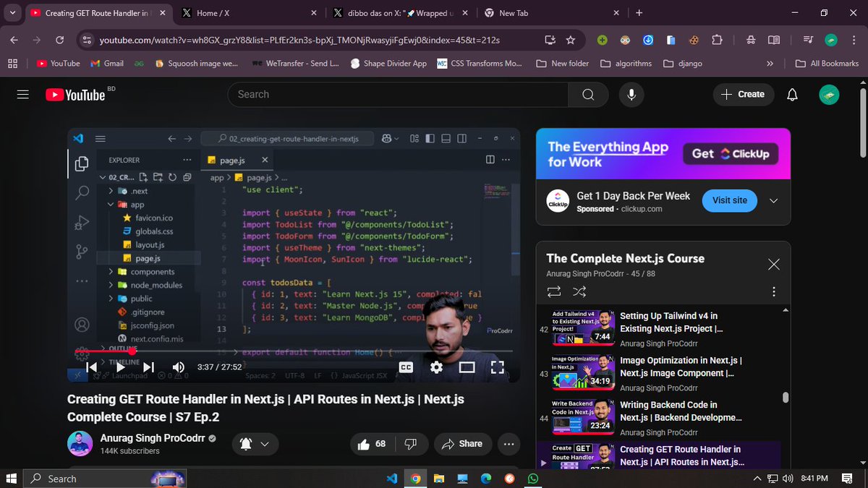
Task: Open the YouTube account avatar menu
Action: click(829, 95)
